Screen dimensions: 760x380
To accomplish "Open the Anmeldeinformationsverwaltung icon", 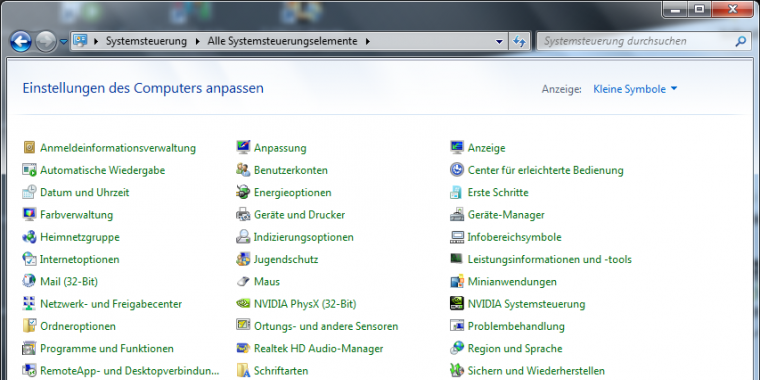I will pyautogui.click(x=30, y=147).
